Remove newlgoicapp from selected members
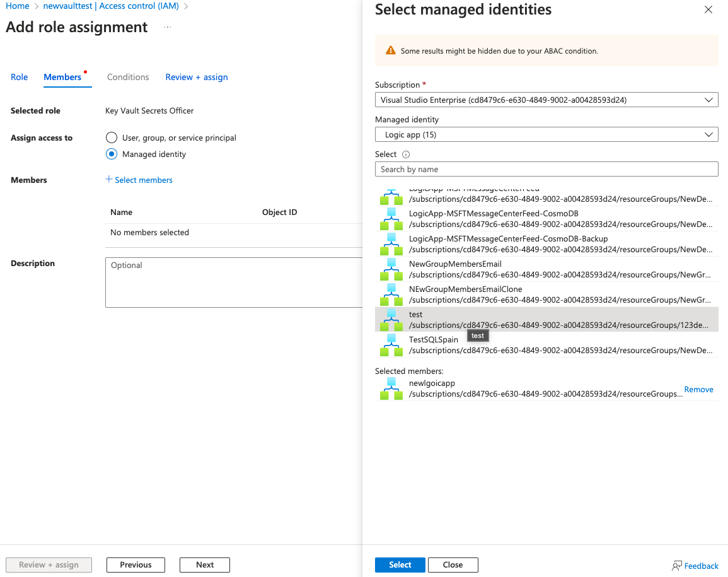This screenshot has width=728, height=577. tap(698, 390)
